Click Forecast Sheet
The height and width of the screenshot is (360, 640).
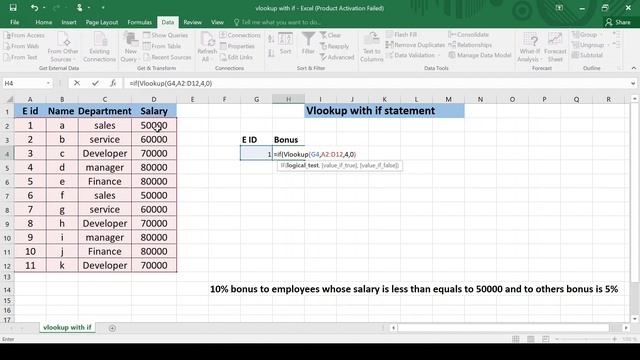(555, 47)
